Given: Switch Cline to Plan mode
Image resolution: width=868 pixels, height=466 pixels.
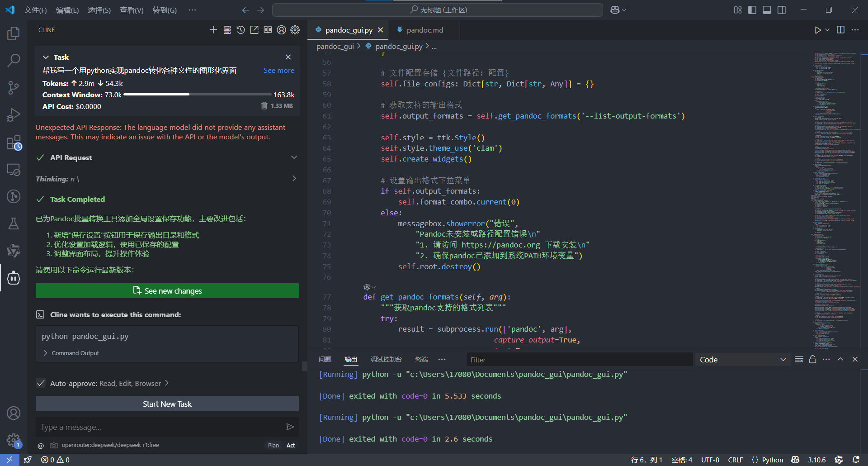Looking at the screenshot, I should (273, 445).
